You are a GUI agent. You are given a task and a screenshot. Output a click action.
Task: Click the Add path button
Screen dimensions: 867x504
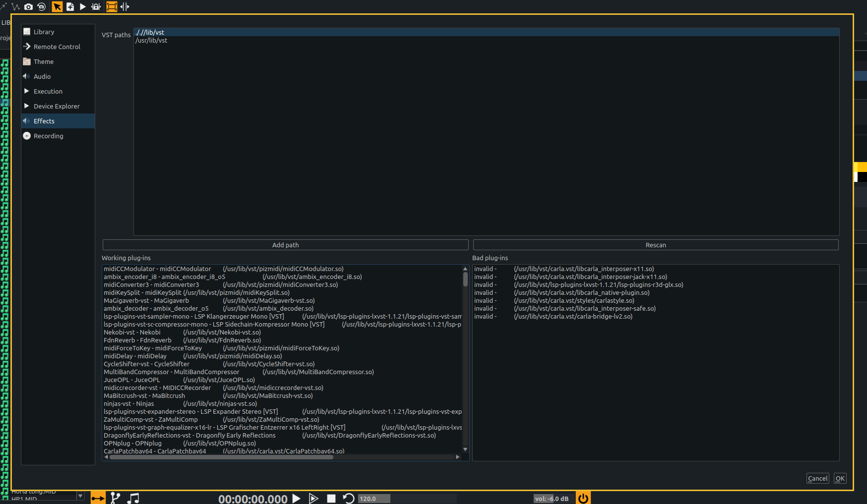285,244
